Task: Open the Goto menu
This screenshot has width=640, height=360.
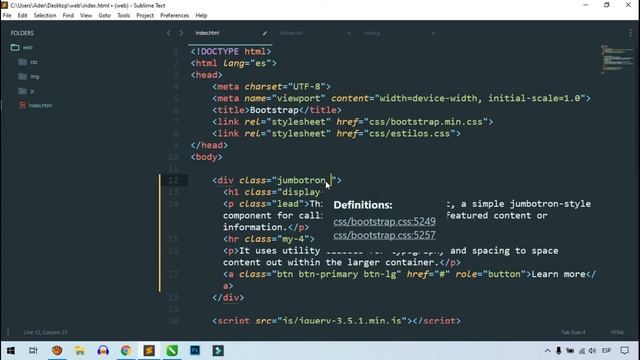Action: coord(104,16)
